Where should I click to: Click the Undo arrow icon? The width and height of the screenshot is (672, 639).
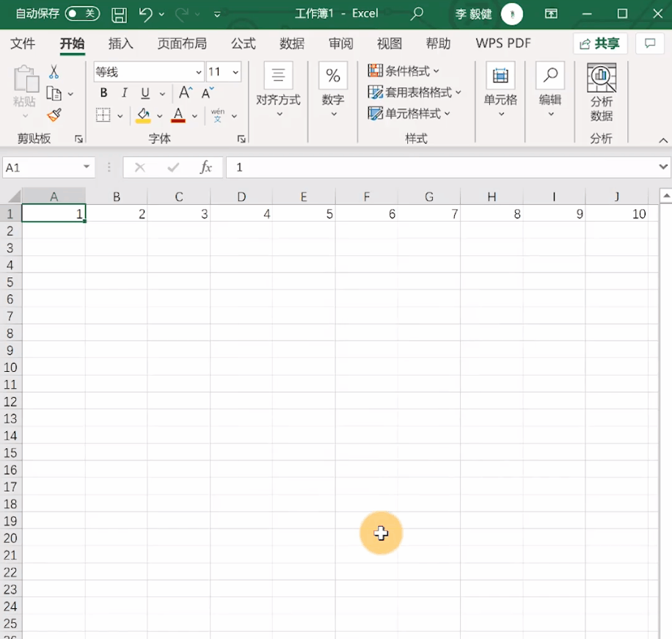click(x=145, y=14)
